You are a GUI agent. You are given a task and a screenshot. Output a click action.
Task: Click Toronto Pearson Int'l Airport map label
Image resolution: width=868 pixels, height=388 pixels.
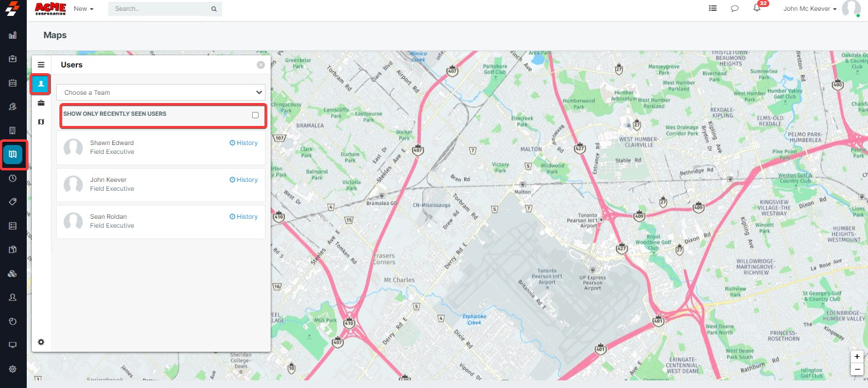point(547,276)
